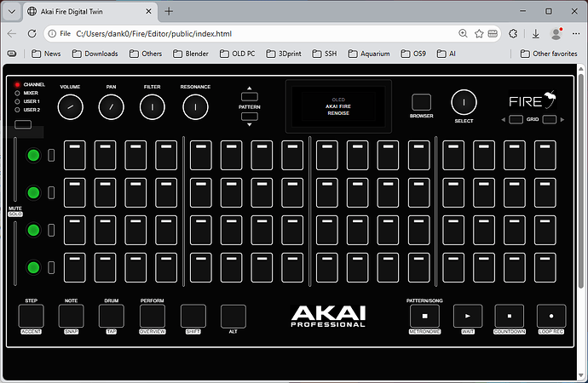This screenshot has width=588, height=383.
Task: Open the Downloads arrow icon in toolbar
Action: tap(536, 34)
